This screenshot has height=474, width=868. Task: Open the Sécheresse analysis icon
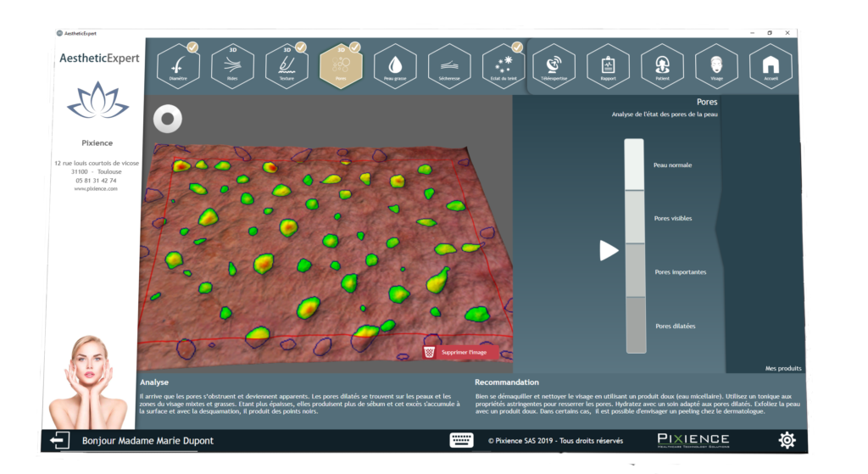(449, 66)
